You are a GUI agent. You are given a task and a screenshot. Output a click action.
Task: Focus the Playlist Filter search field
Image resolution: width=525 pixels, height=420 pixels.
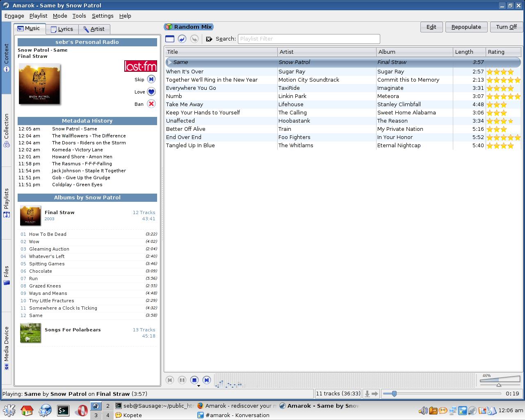[x=309, y=39]
